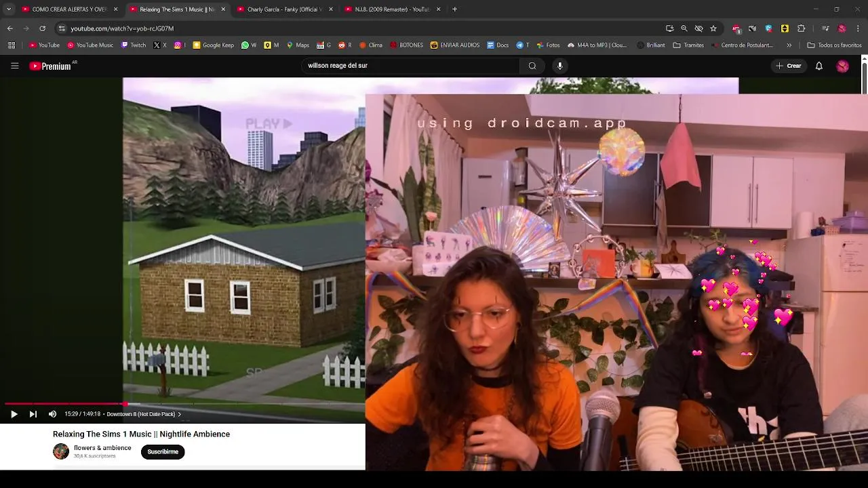Switch to N.I.B. (2009 Remaster) tab
Image resolution: width=868 pixels, height=488 pixels.
click(x=392, y=9)
